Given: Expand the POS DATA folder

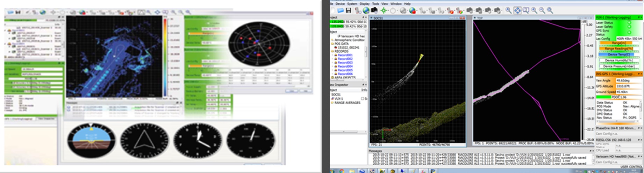Looking at the screenshot, I should [x=332, y=44].
